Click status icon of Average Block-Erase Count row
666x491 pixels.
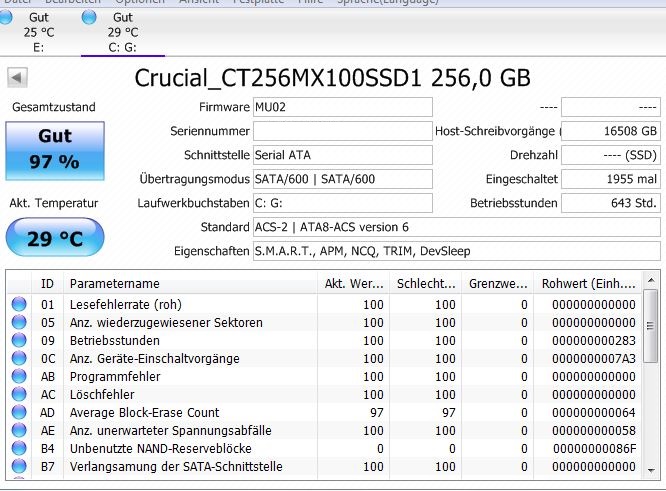[x=19, y=412]
